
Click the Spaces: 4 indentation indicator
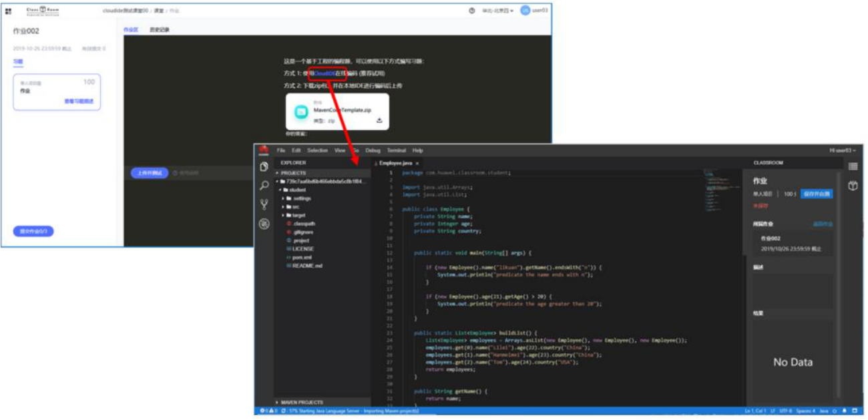click(x=806, y=410)
